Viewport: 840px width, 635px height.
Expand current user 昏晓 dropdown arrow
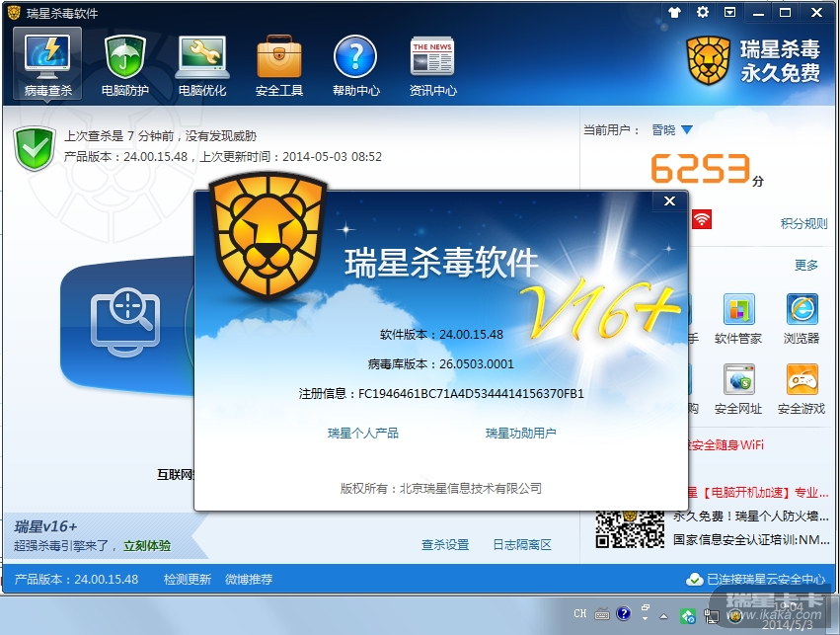point(687,129)
